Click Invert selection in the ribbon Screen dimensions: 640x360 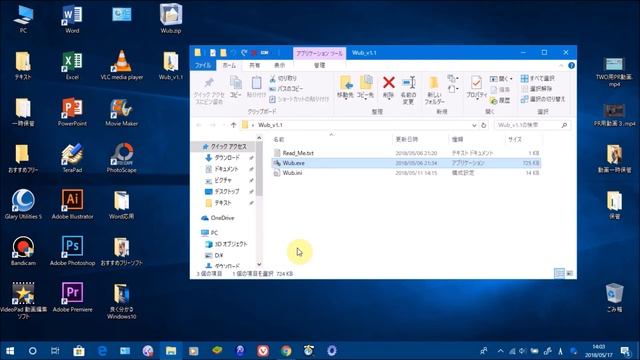tap(543, 99)
